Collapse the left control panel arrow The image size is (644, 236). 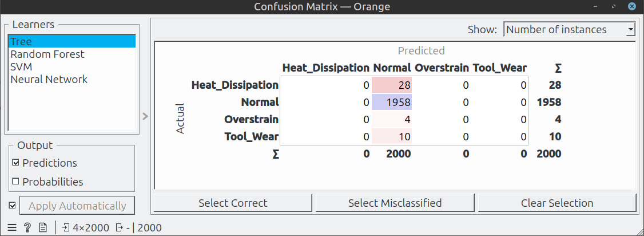point(145,116)
